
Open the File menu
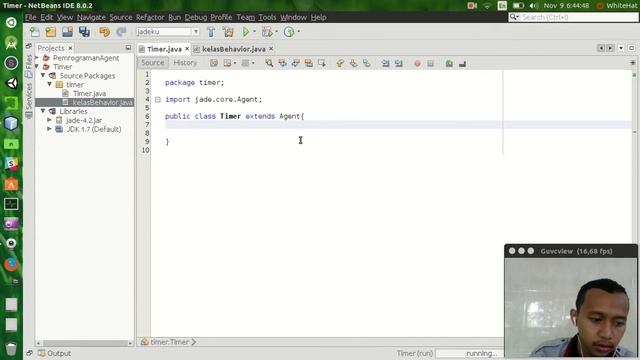point(30,17)
